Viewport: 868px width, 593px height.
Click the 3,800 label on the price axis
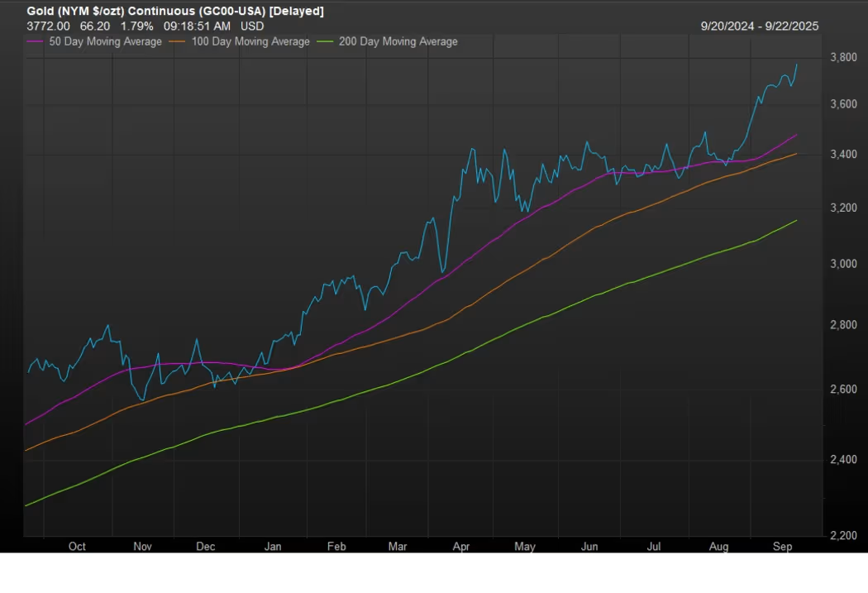click(842, 57)
